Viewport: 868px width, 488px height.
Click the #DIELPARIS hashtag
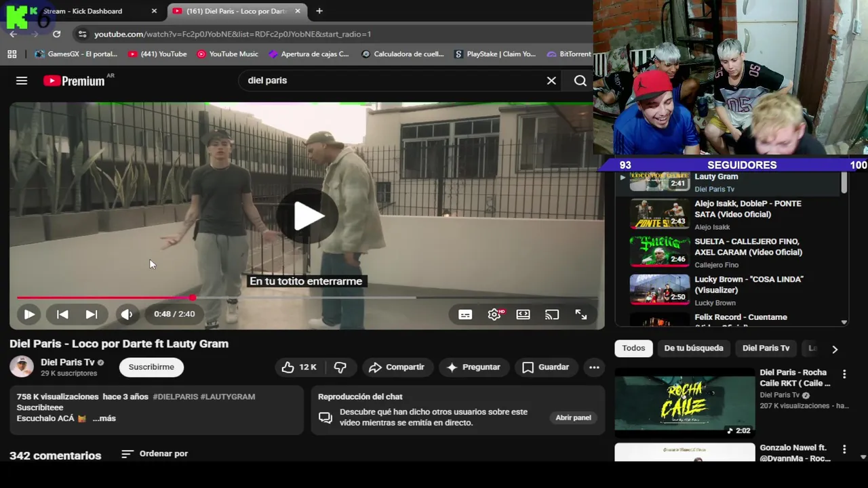coord(174,396)
